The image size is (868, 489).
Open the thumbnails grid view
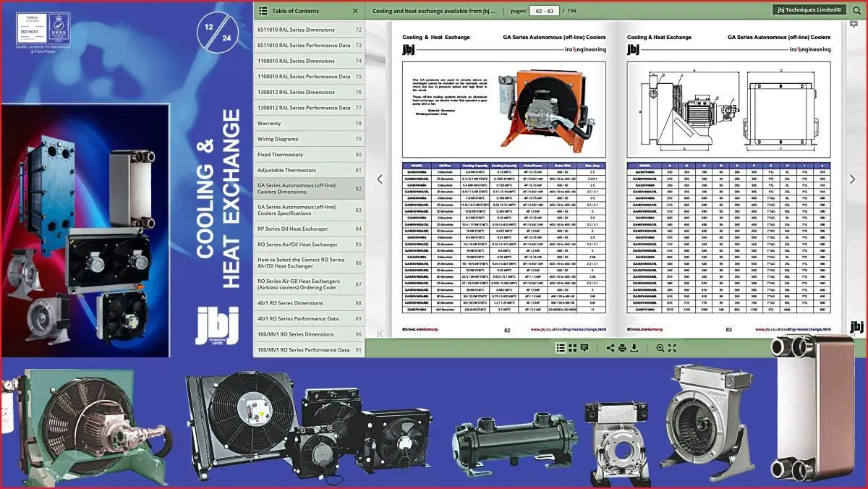point(572,348)
